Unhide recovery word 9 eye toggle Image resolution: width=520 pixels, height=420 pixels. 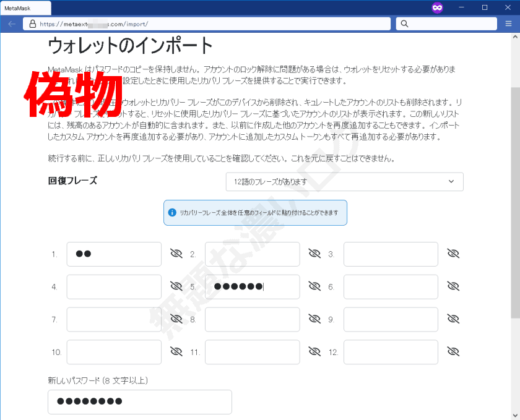453,319
